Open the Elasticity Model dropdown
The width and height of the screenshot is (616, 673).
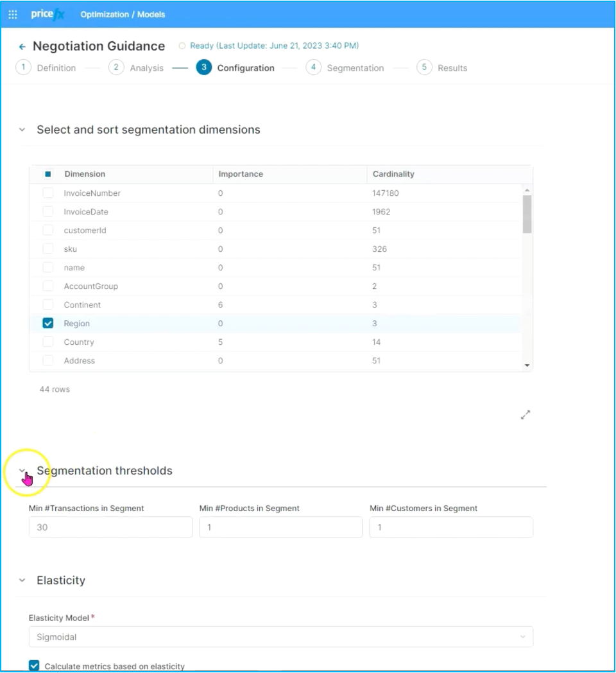click(x=280, y=637)
